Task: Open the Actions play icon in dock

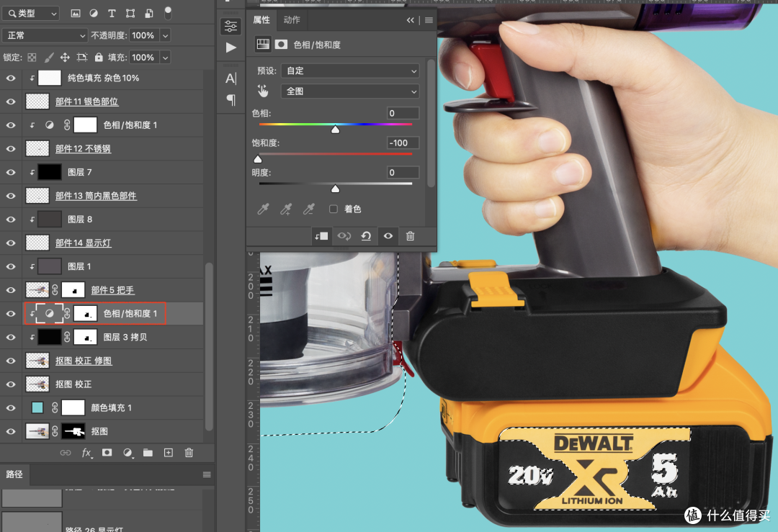Action: 231,48
